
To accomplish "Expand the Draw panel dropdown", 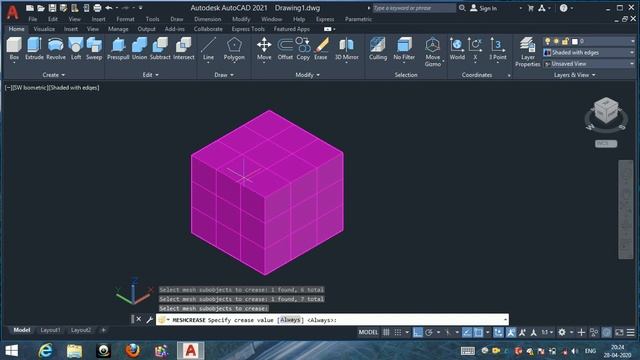I will 224,75.
